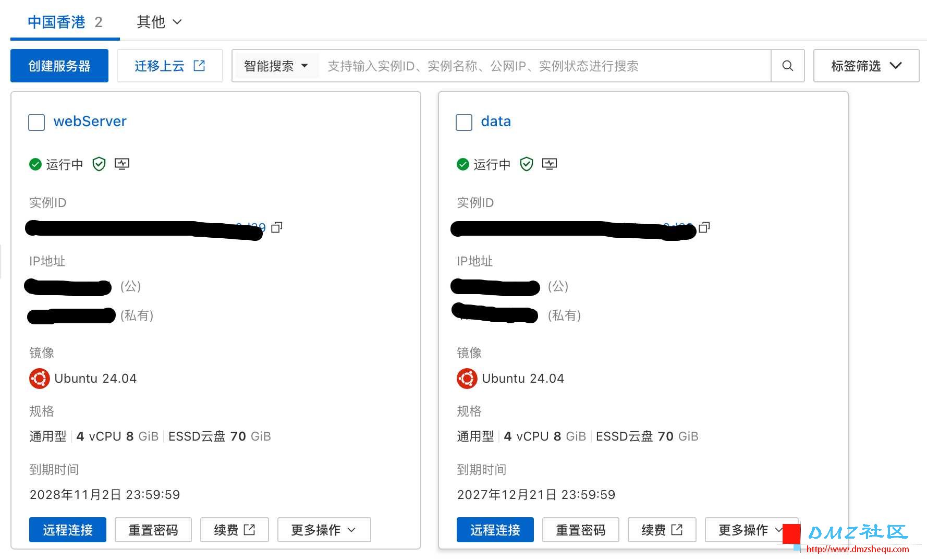Image resolution: width=927 pixels, height=560 pixels.
Task: Click data Ubuntu image logo
Action: click(x=467, y=379)
